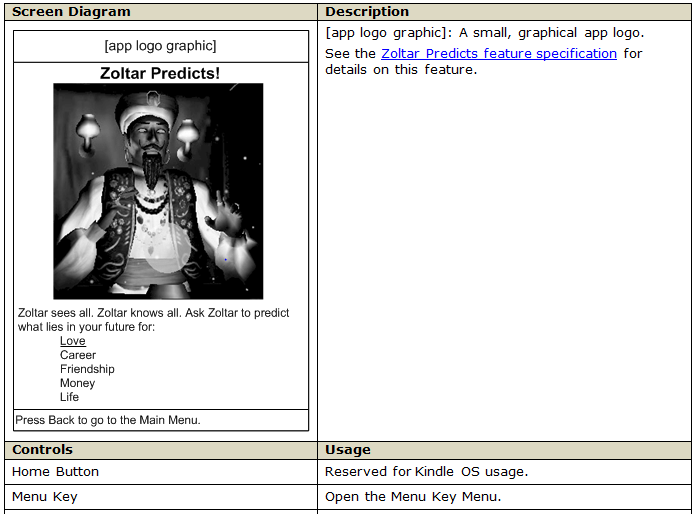The height and width of the screenshot is (514, 694).
Task: Select the Home Button table cell
Action: coord(161,472)
